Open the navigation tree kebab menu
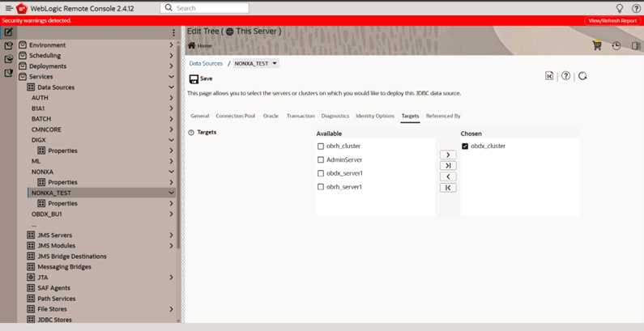The width and height of the screenshot is (644, 331). click(173, 32)
